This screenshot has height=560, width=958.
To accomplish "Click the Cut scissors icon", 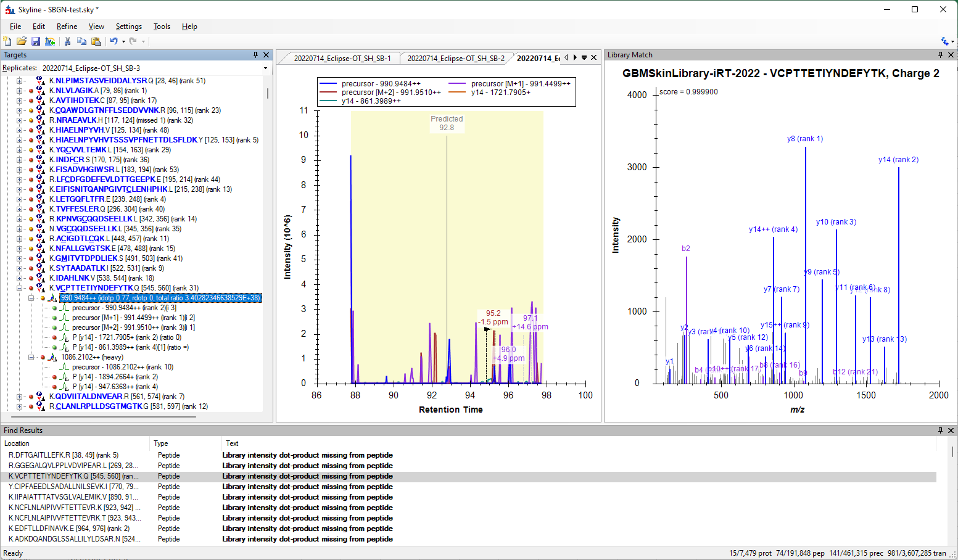I will point(67,41).
